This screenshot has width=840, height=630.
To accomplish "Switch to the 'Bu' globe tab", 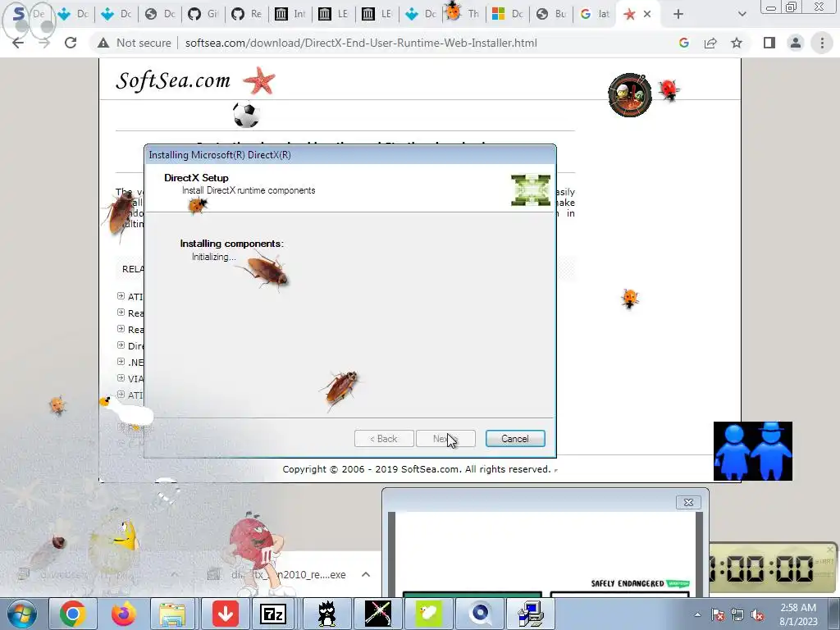I will point(551,14).
